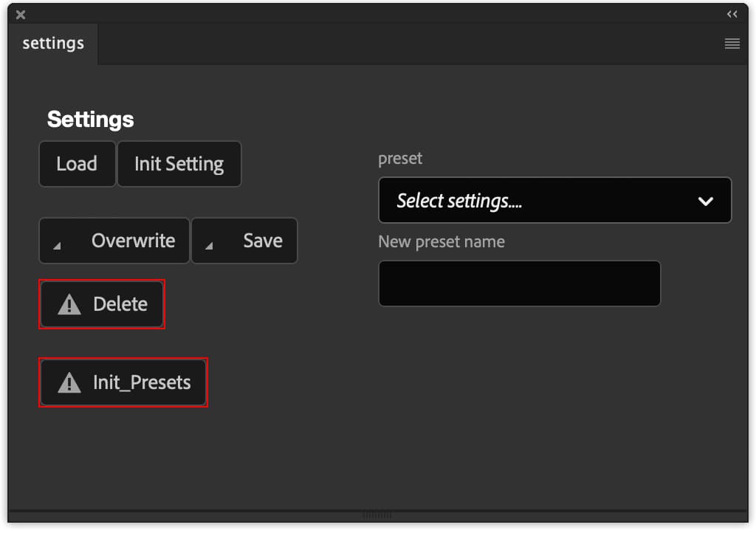Save the settings as a preset
The image size is (756, 533).
coord(262,241)
